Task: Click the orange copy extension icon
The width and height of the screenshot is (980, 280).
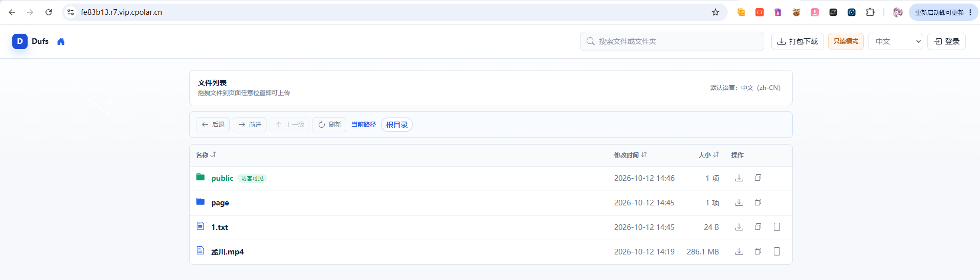Action: [741, 12]
